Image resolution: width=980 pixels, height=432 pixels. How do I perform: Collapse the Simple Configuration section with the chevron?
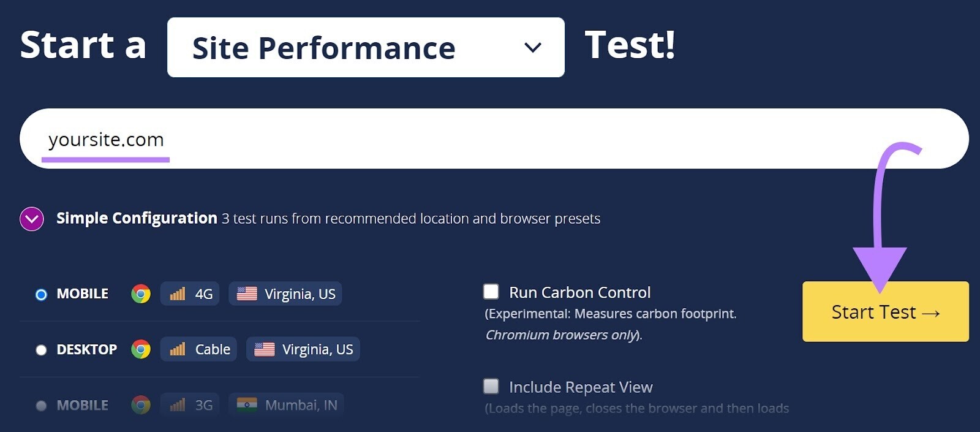coord(32,219)
